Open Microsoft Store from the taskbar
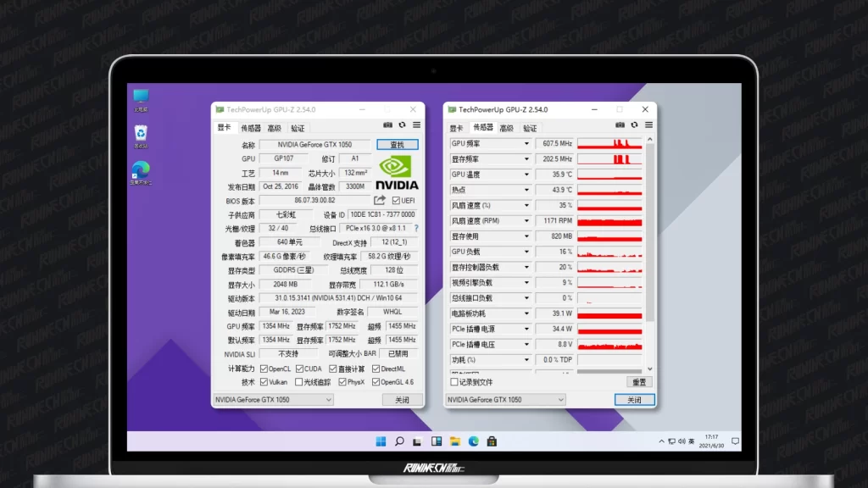This screenshot has width=868, height=488. pos(492,441)
